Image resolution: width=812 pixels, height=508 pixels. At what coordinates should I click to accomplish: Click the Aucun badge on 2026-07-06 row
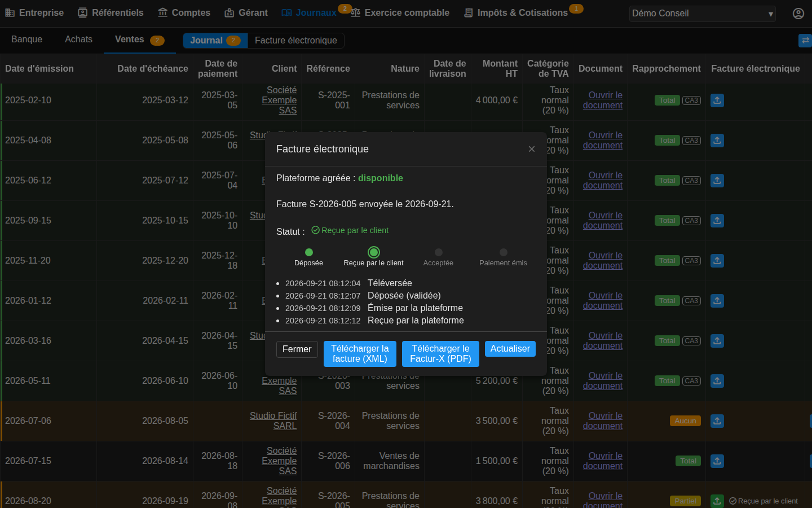[x=685, y=421]
